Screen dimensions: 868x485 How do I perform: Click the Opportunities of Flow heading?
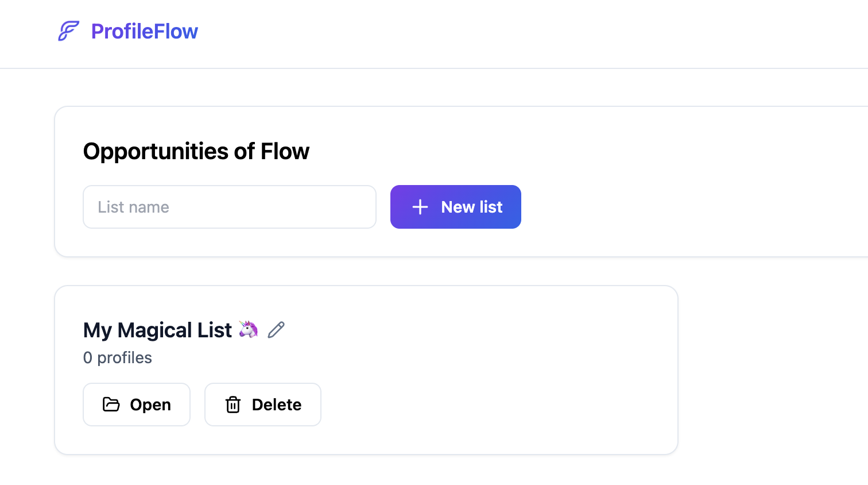196,152
